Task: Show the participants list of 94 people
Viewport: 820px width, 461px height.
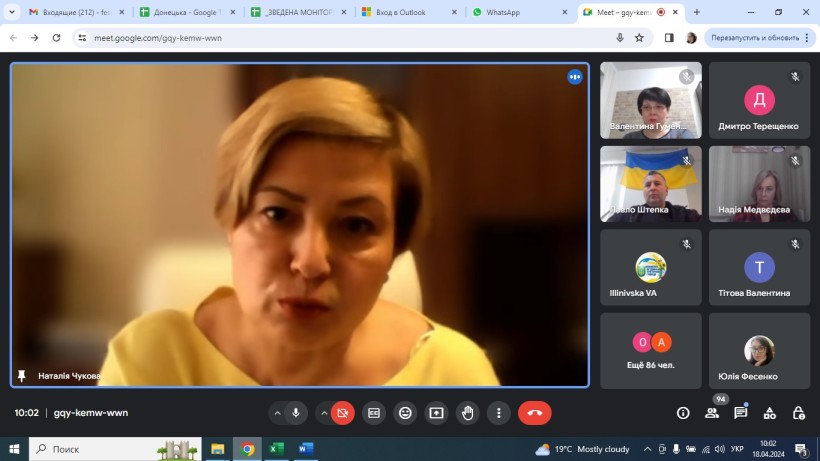Action: (712, 413)
